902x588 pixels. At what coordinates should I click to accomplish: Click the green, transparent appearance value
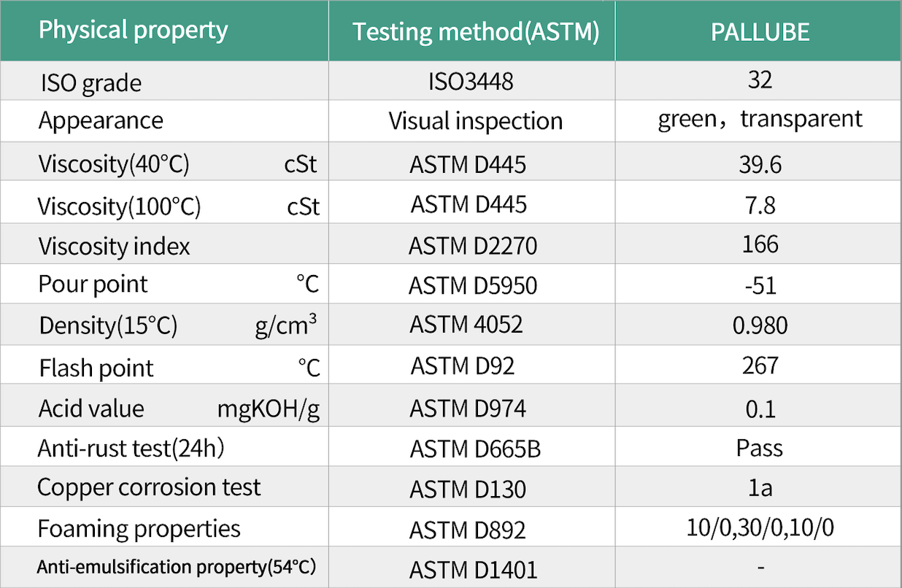pos(760,119)
